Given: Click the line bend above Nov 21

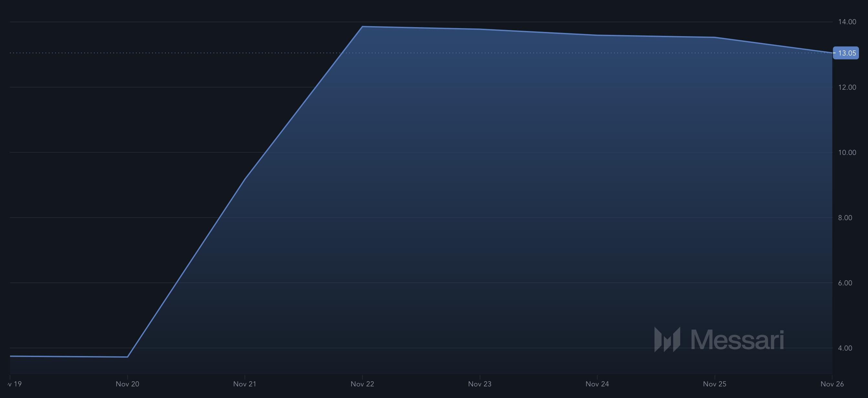Looking at the screenshot, I should 245,179.
